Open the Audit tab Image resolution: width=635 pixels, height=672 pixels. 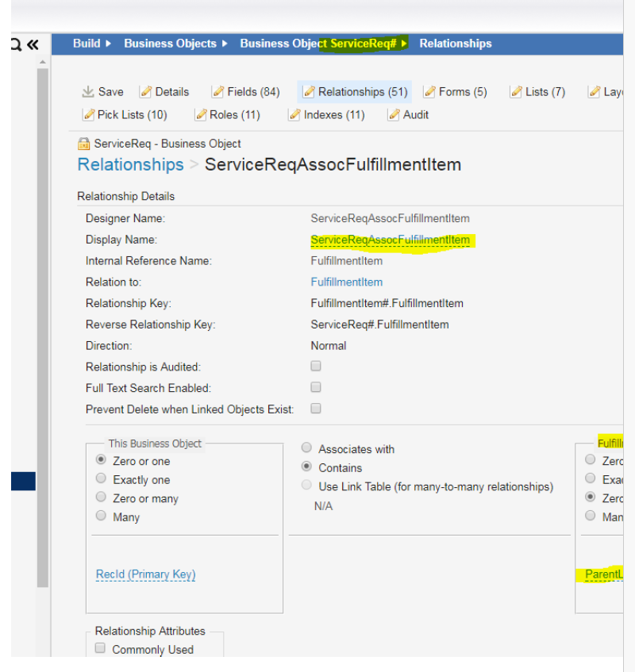[408, 115]
